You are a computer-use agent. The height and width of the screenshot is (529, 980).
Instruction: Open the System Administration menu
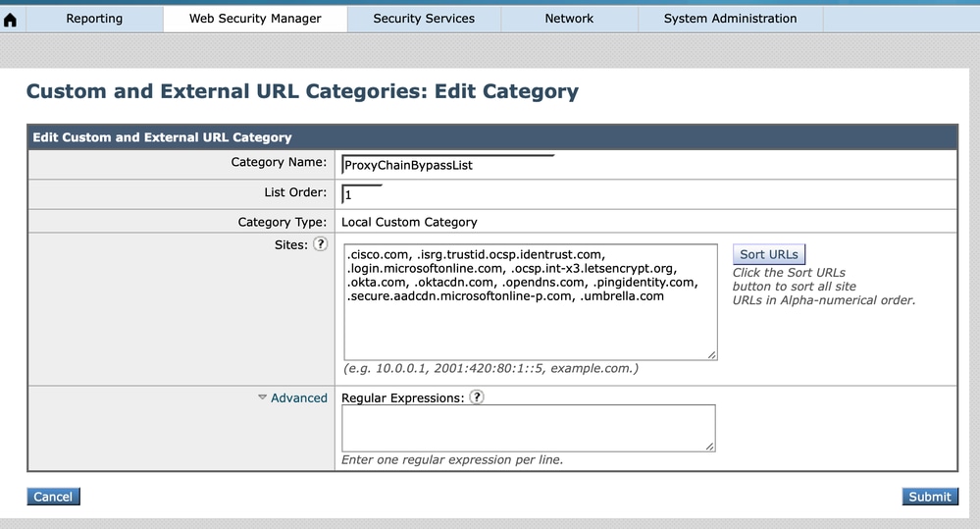[730, 19]
